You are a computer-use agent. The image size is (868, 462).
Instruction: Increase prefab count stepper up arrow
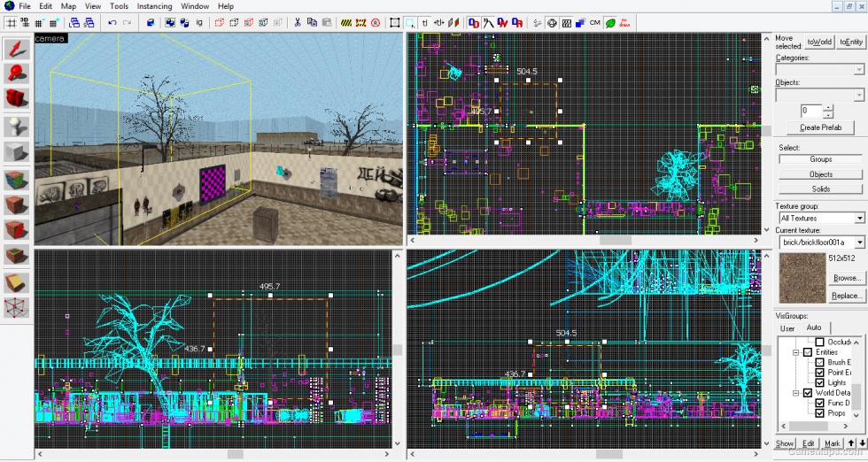click(x=827, y=108)
